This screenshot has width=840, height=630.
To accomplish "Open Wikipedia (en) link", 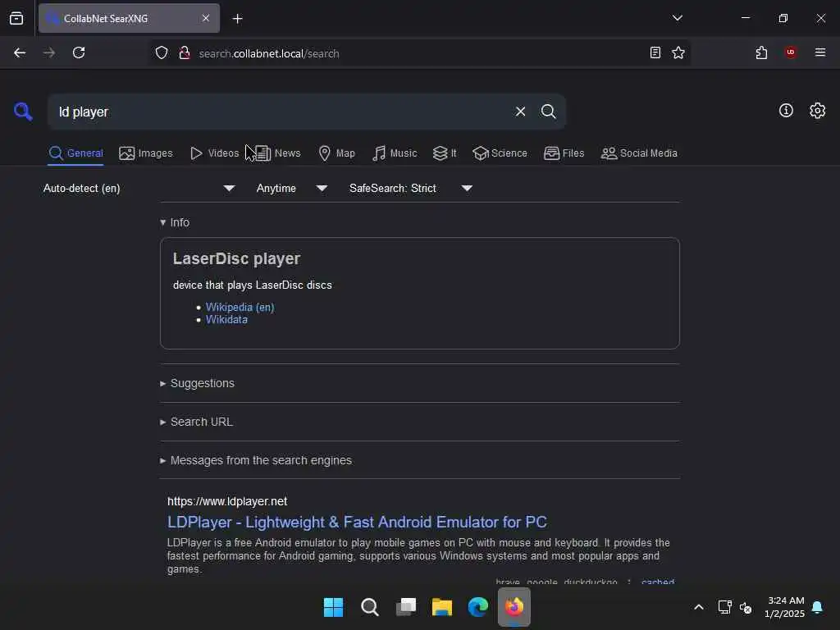I will pos(240,307).
